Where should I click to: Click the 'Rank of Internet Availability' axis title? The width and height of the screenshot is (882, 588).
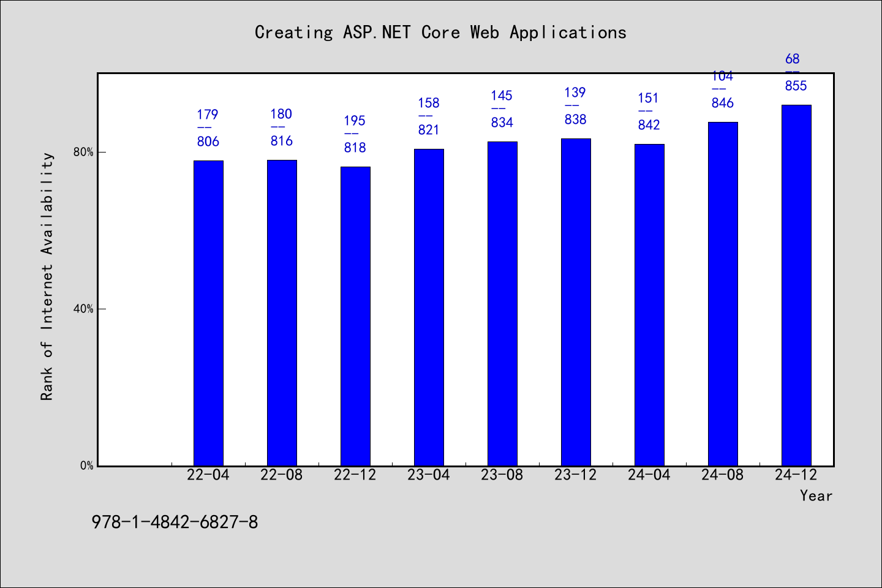point(47,276)
